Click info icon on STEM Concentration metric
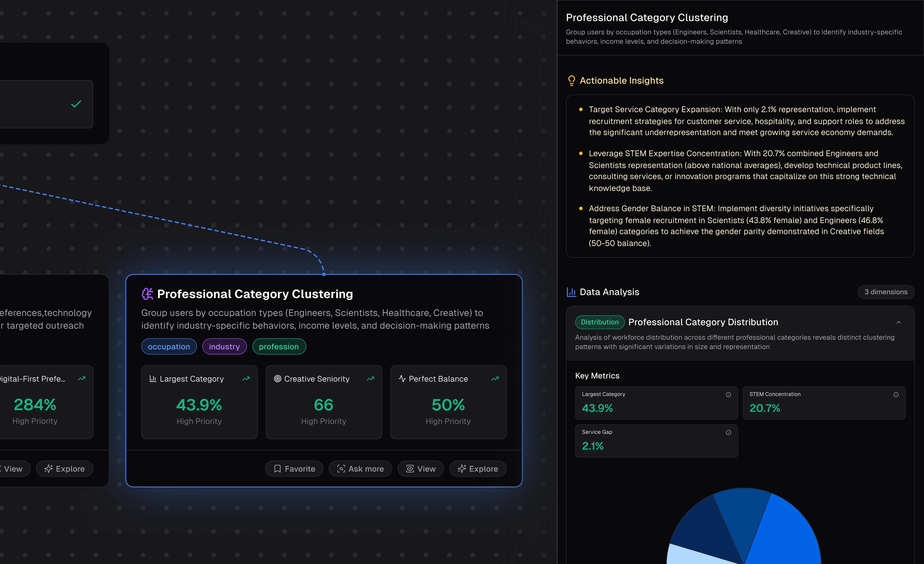Image resolution: width=924 pixels, height=564 pixels. pyautogui.click(x=896, y=395)
